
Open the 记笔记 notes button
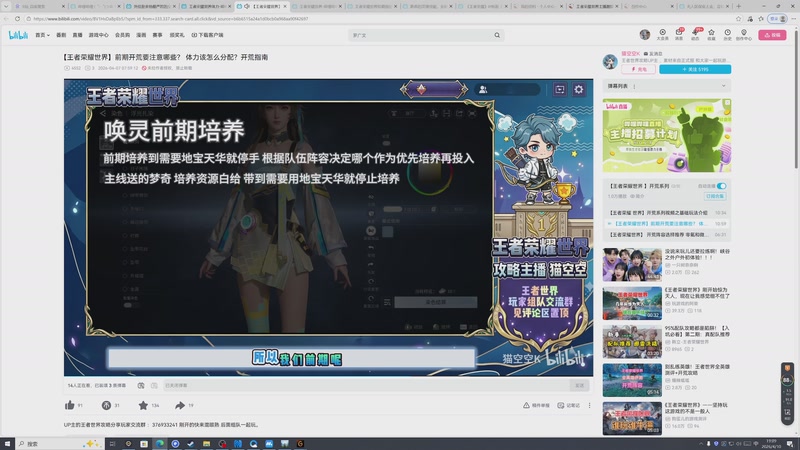pos(568,405)
